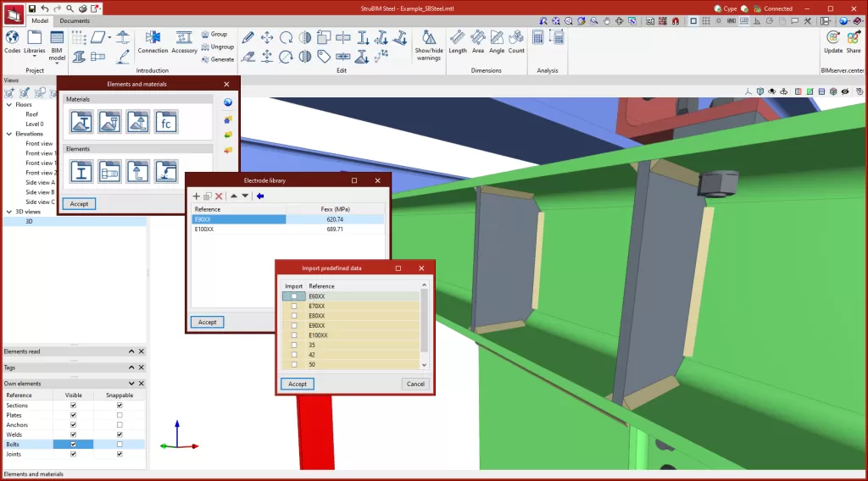Toggle Show/hide warnings
The width and height of the screenshot is (868, 481).
pyautogui.click(x=428, y=45)
